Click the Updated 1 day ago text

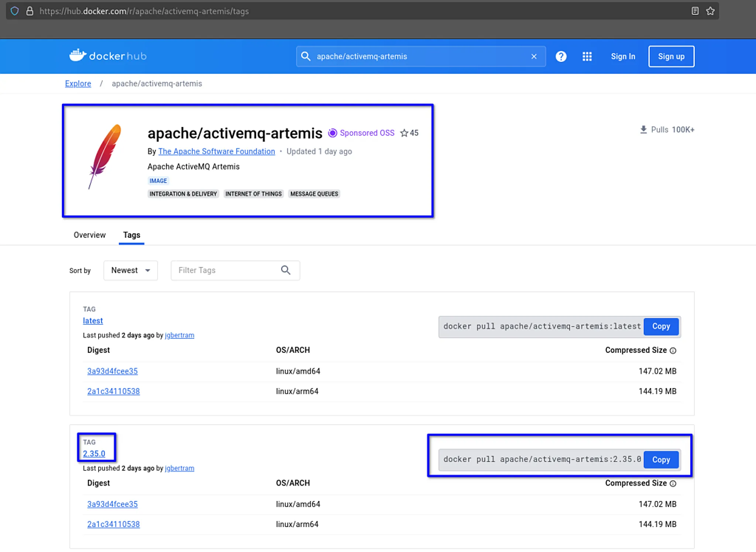pyautogui.click(x=319, y=151)
